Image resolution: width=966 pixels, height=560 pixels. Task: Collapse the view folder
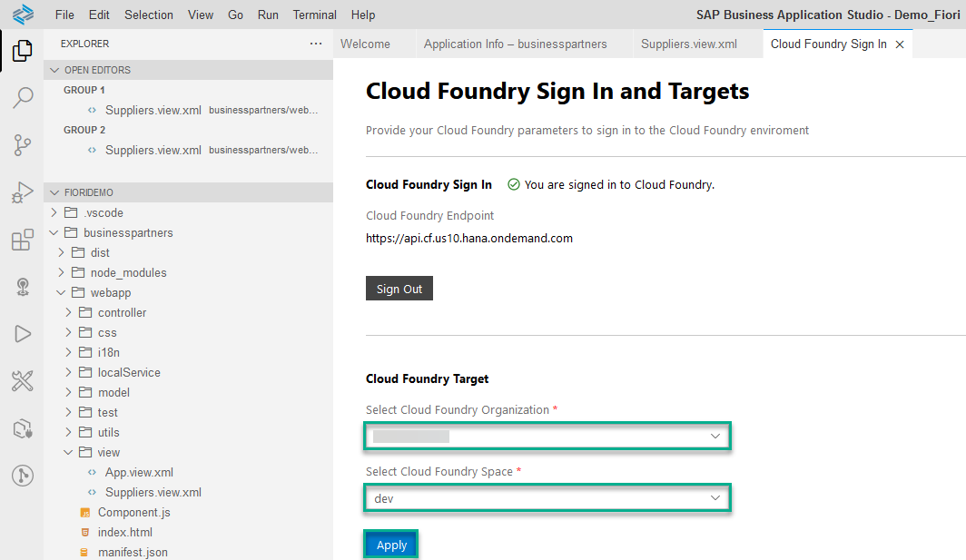click(x=68, y=452)
